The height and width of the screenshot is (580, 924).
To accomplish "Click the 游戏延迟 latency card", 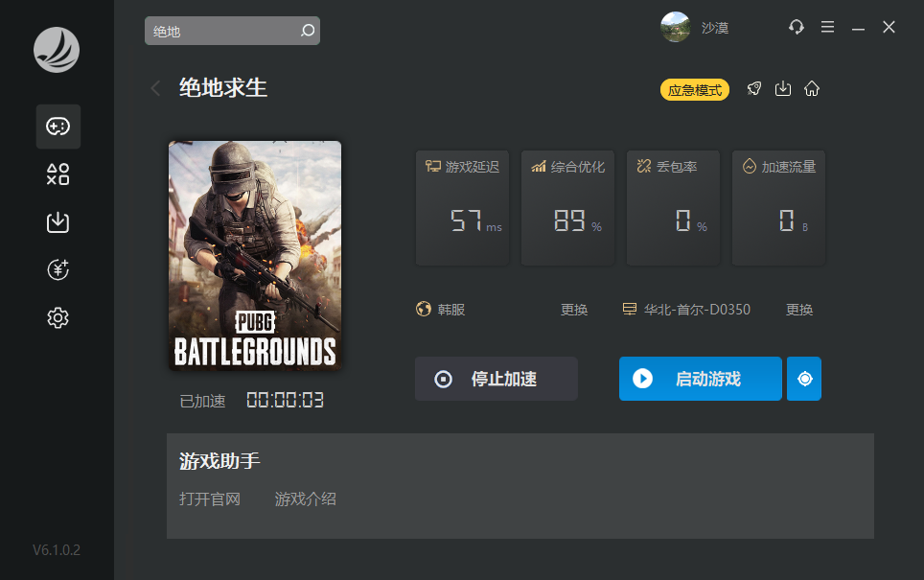I will [463, 207].
